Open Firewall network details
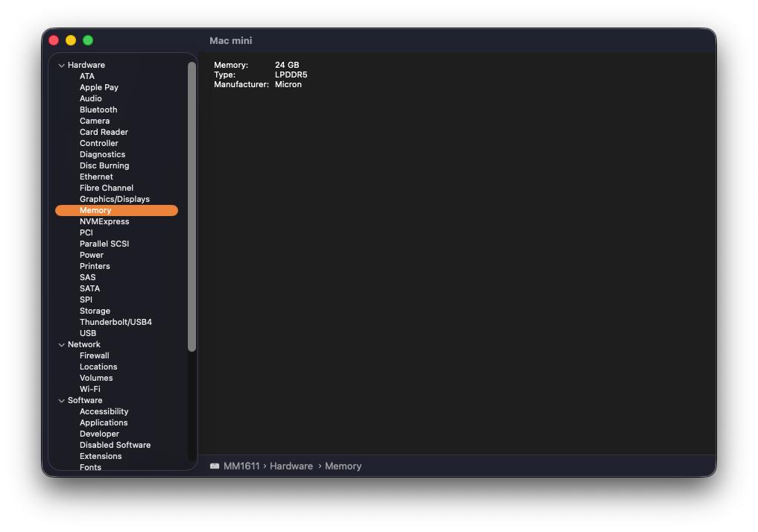 pyautogui.click(x=94, y=355)
